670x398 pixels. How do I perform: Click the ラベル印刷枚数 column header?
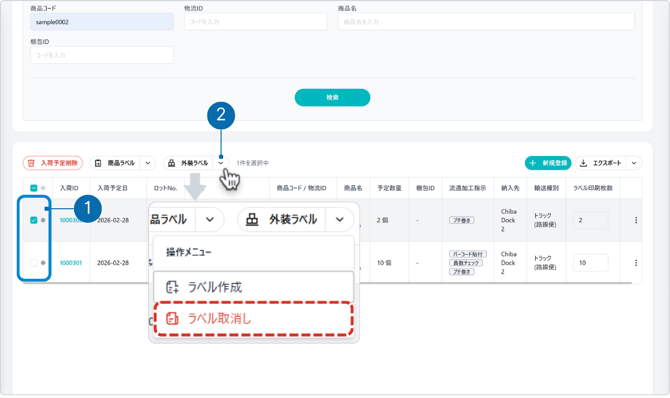tap(593, 188)
